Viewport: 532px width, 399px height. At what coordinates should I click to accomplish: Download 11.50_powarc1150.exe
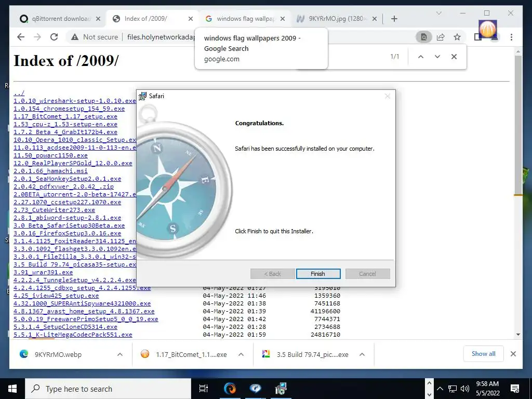[50, 155]
